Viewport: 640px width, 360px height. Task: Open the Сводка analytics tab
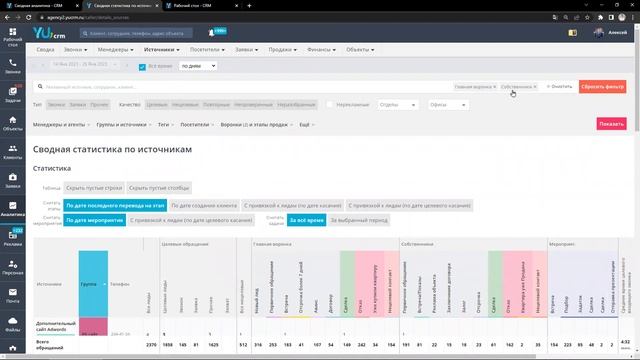pos(45,49)
